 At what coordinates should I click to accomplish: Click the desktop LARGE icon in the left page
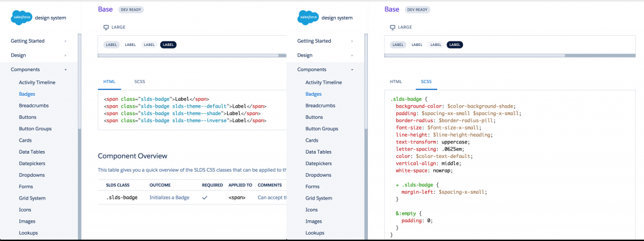(x=106, y=27)
